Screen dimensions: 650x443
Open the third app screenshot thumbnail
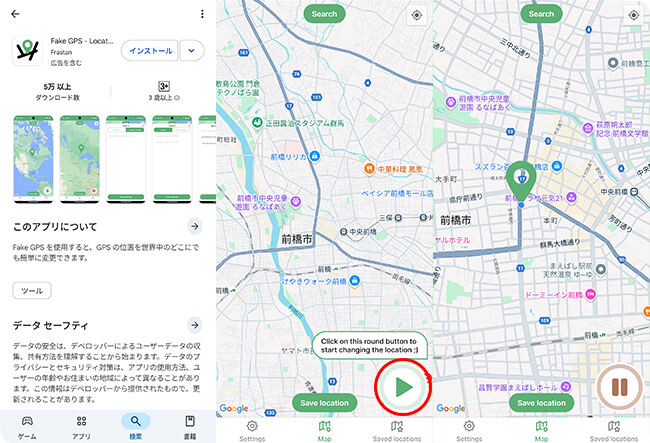(x=126, y=159)
